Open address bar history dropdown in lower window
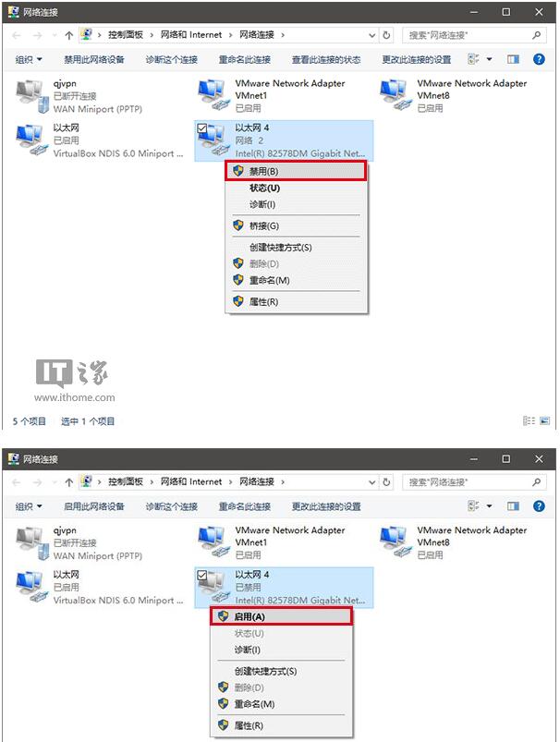This screenshot has width=560, height=742. (372, 482)
